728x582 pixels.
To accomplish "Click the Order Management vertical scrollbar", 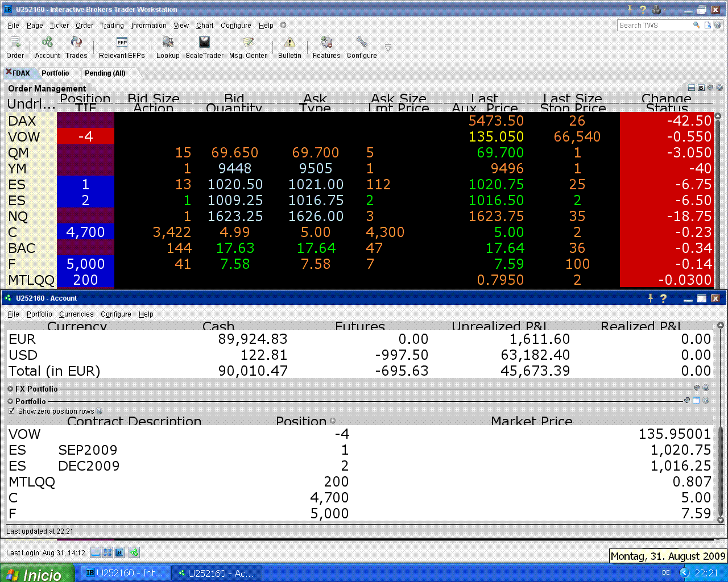I will (x=718, y=199).
